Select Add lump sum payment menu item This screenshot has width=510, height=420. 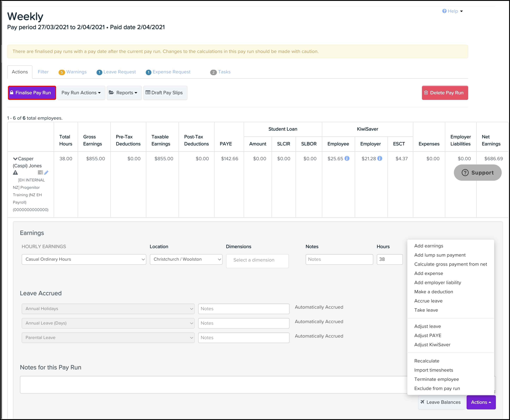(x=440, y=255)
